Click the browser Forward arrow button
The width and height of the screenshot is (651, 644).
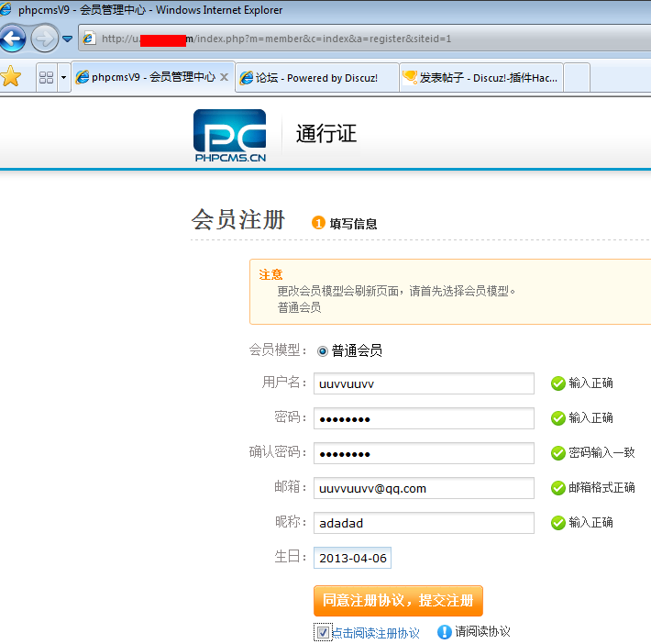pyautogui.click(x=44, y=39)
